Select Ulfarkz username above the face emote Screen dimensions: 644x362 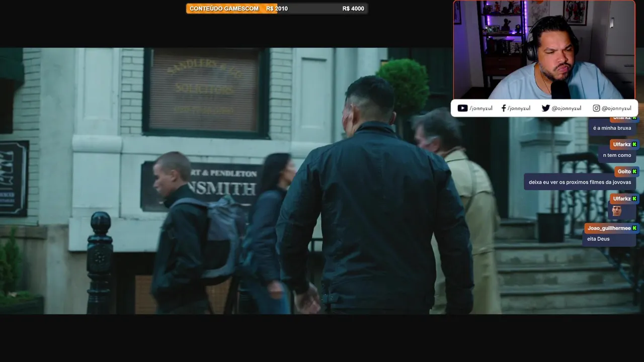(x=622, y=199)
